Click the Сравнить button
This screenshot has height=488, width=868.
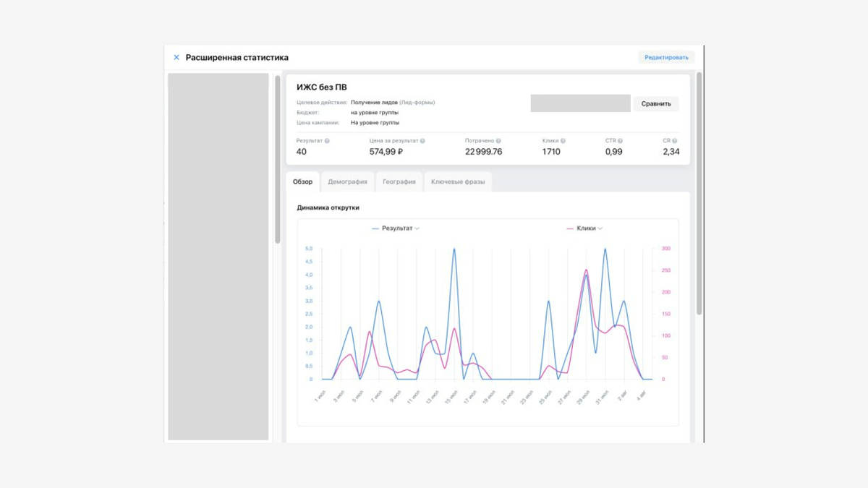pyautogui.click(x=656, y=103)
